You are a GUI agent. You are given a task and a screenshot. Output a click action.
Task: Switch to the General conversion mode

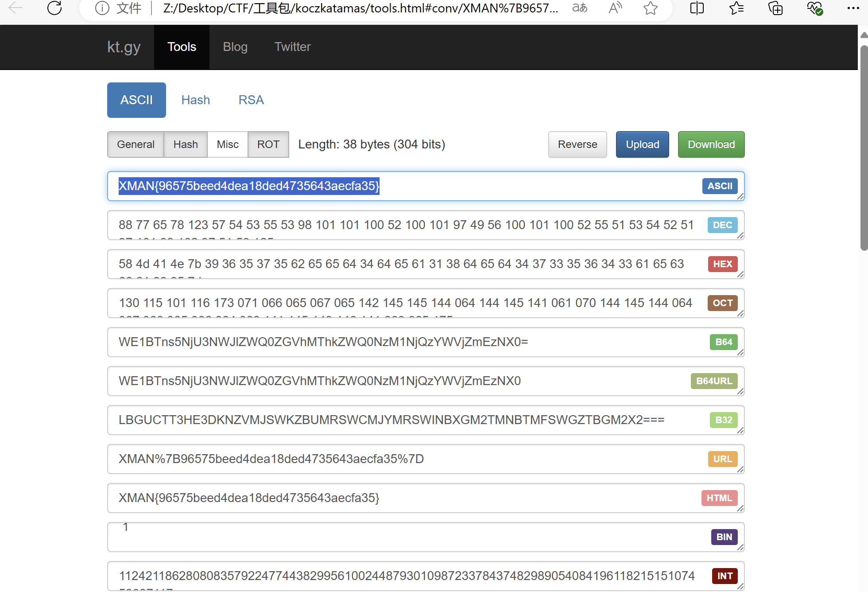[x=136, y=144]
